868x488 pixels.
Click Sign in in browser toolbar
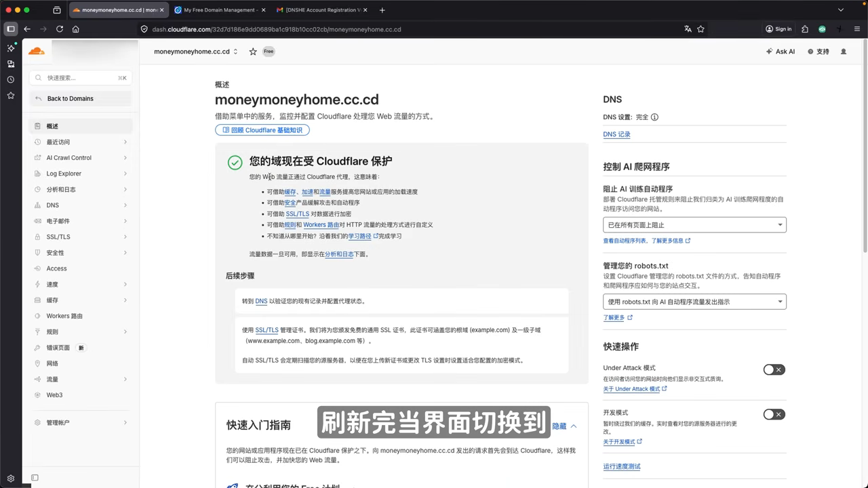(778, 29)
